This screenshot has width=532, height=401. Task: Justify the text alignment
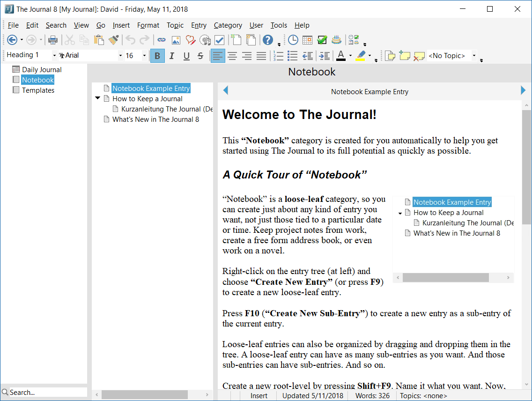click(x=261, y=56)
